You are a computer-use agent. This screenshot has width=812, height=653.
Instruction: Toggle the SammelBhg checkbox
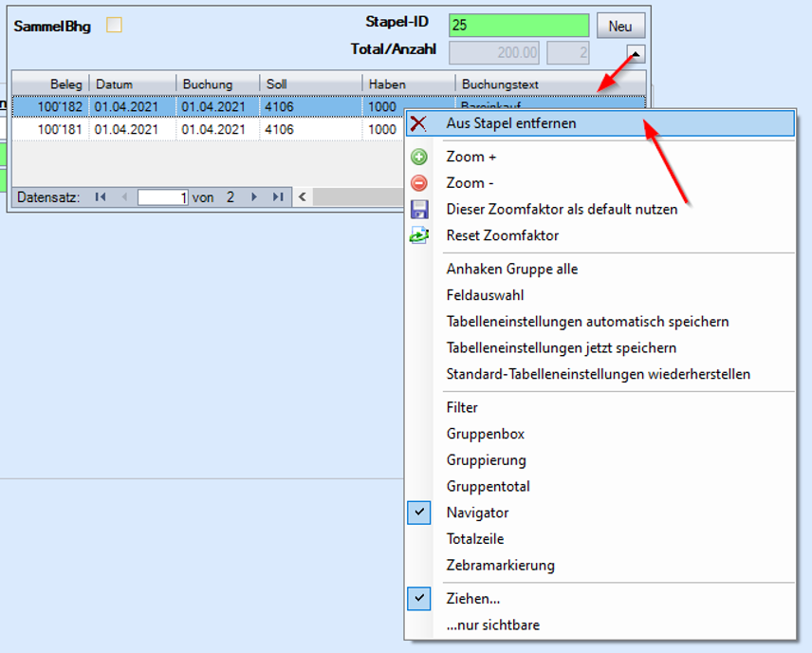[114, 25]
